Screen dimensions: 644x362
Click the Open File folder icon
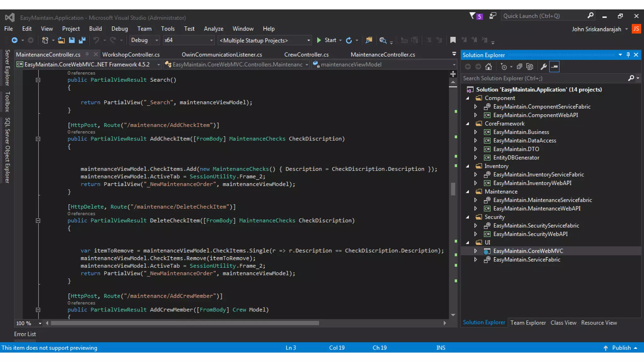click(61, 40)
